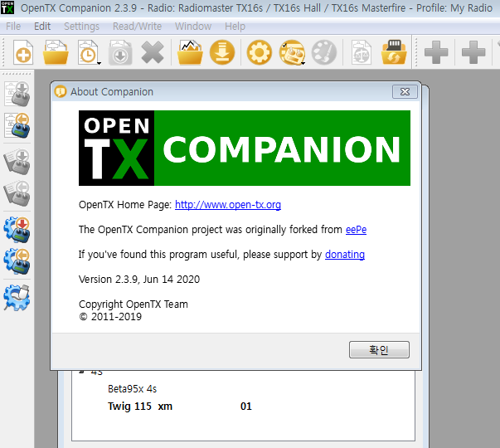Click the grayed Save file icon
The image size is (500, 448).
point(120,52)
